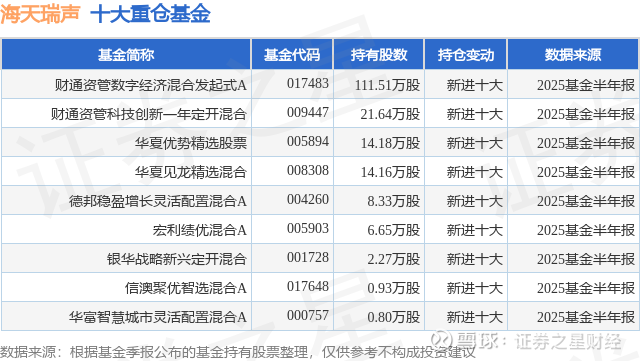Image resolution: width=640 pixels, height=361 pixels.
Task: Select fund 财通资管数字经济混合发起式A
Action: point(151,85)
